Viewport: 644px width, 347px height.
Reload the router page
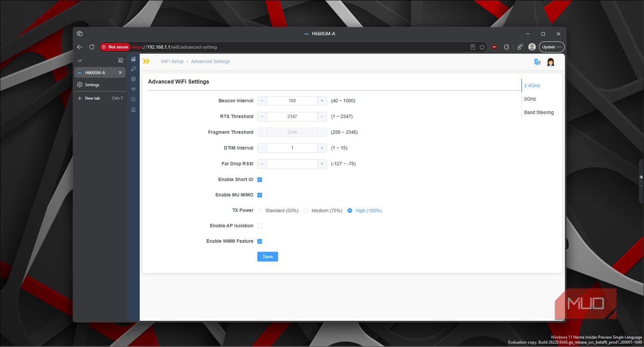point(91,47)
